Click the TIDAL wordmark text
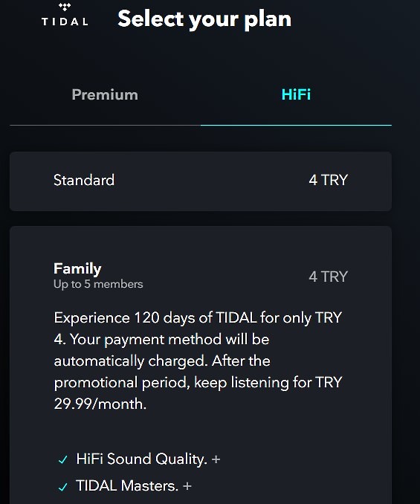Image resolution: width=420 pixels, height=504 pixels. [65, 22]
